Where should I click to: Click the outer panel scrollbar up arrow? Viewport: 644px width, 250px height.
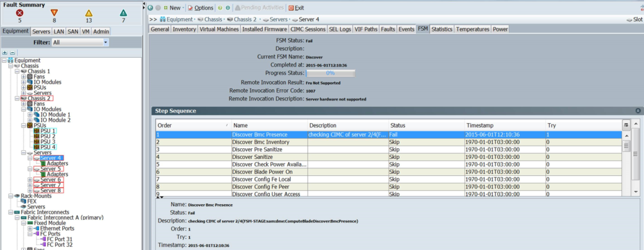[x=636, y=123]
